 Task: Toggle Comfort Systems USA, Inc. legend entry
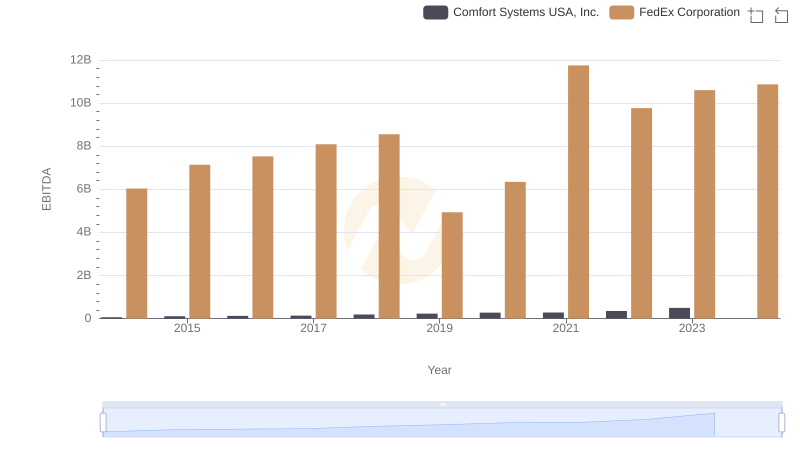click(511, 12)
